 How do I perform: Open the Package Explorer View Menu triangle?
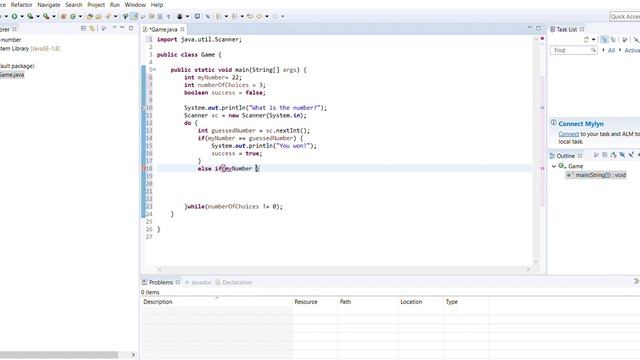click(114, 28)
